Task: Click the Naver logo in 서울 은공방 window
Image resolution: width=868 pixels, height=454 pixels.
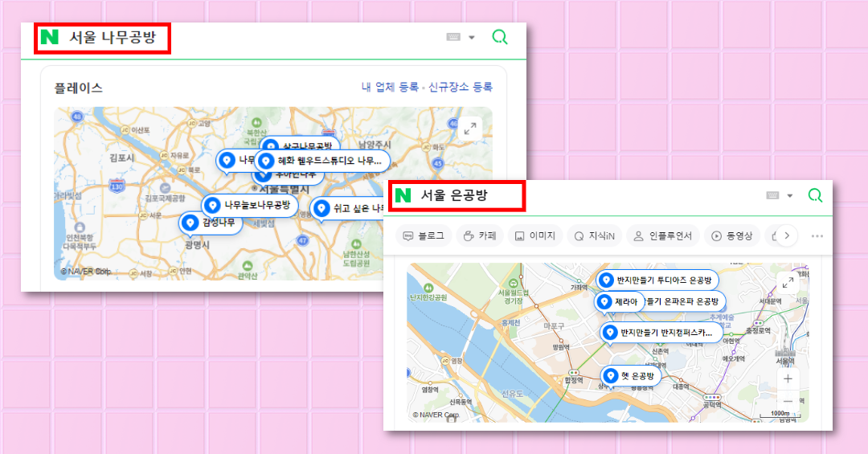Action: pyautogui.click(x=403, y=195)
